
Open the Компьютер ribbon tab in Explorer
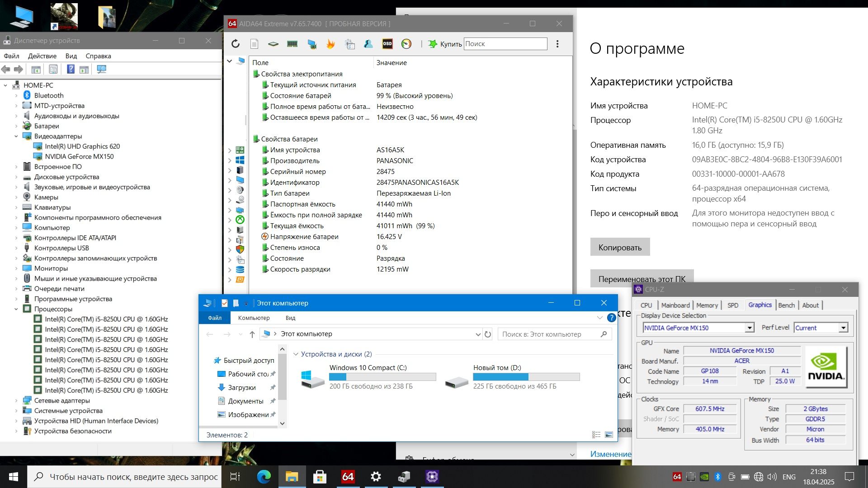pyautogui.click(x=254, y=318)
